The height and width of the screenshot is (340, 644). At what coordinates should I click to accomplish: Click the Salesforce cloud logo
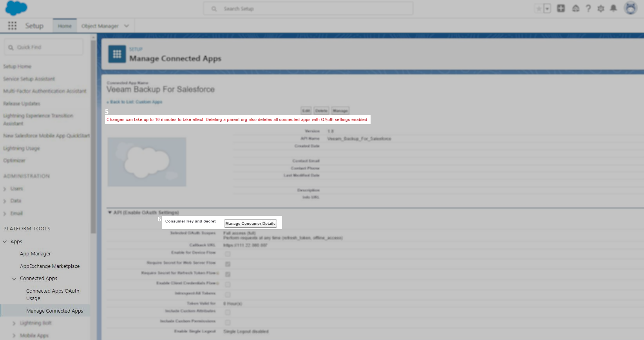point(16,8)
